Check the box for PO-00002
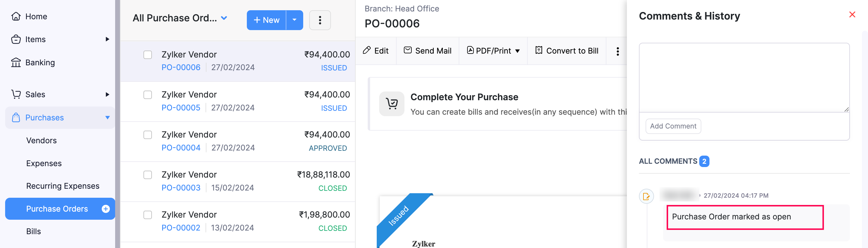Screen dimensions: 868x248 tap(148, 215)
